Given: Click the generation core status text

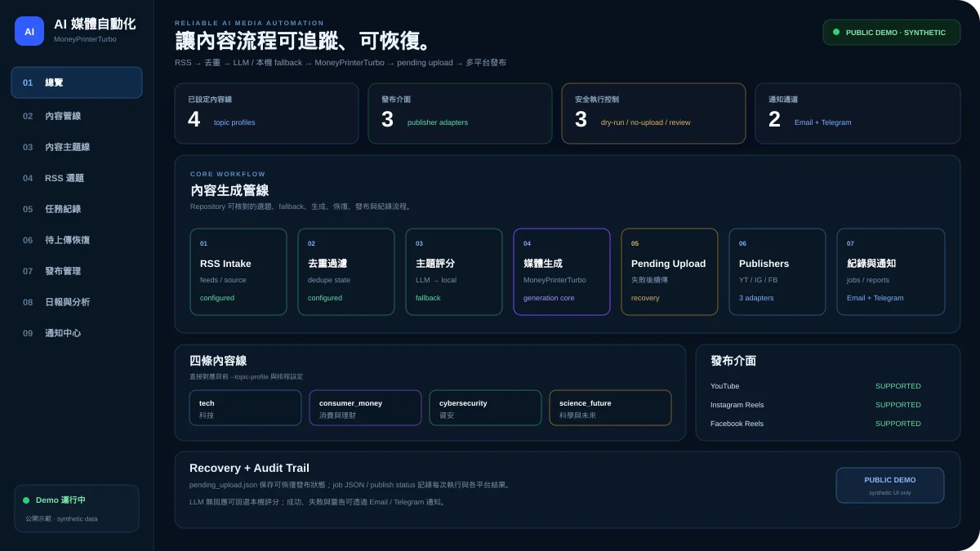Looking at the screenshot, I should click(549, 298).
